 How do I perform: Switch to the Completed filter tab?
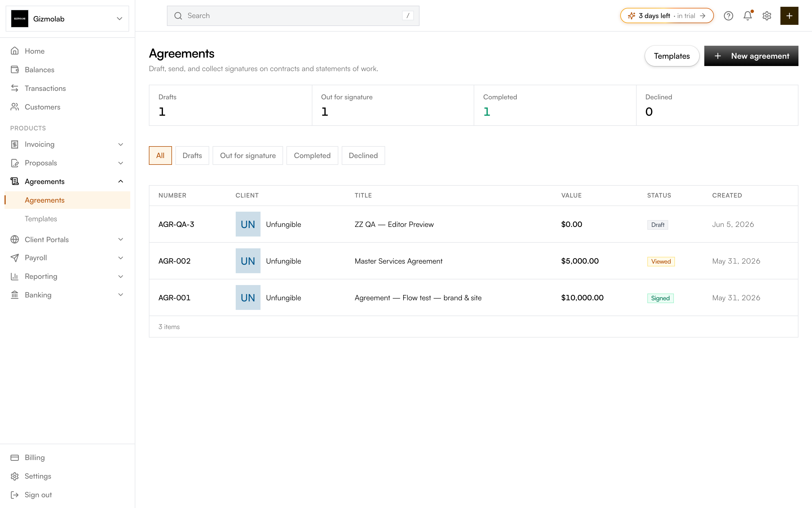[312, 156]
